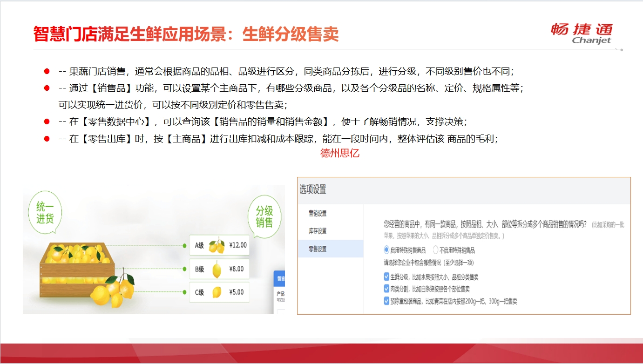This screenshot has height=364, width=643.
Task: Click the line 可以实现统一进货价
Action: click(173, 105)
